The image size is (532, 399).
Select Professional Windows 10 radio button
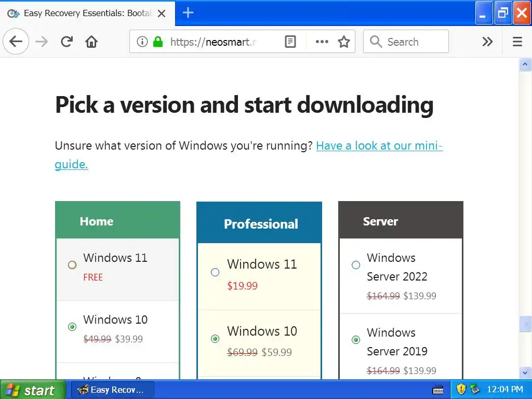[215, 339]
